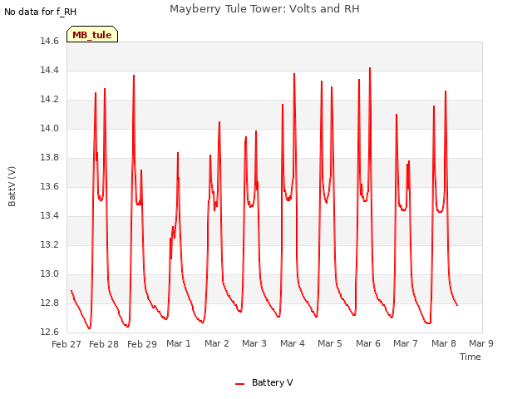Click the 14.2 y-axis value
The image size is (532, 399).
50,100
